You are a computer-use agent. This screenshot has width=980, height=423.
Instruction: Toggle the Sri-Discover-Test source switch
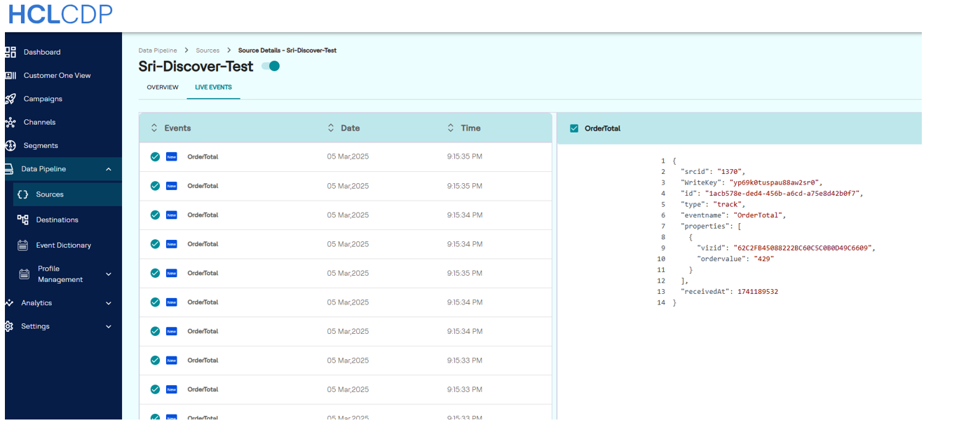click(271, 67)
